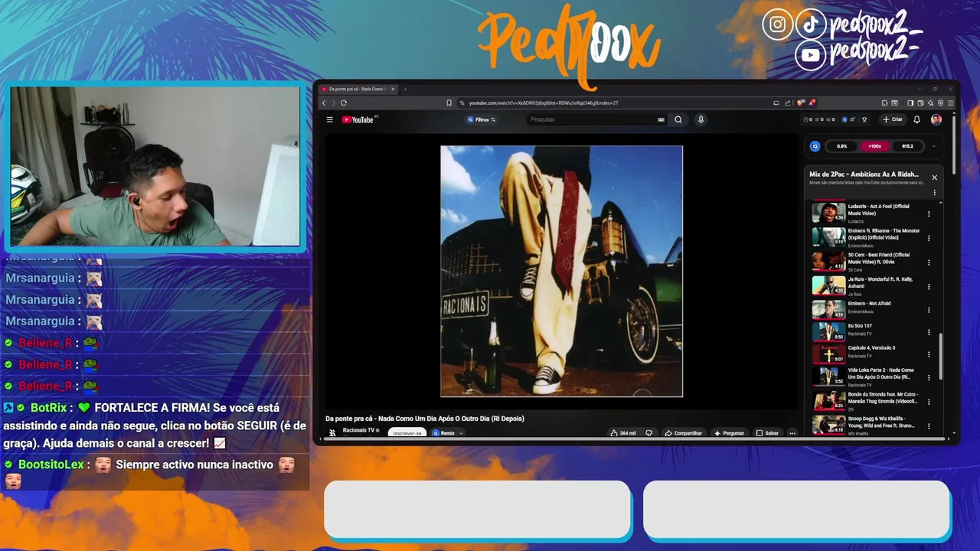Click the horizontal scrollbar under the video
This screenshot has height=551, width=980.
coord(635,439)
